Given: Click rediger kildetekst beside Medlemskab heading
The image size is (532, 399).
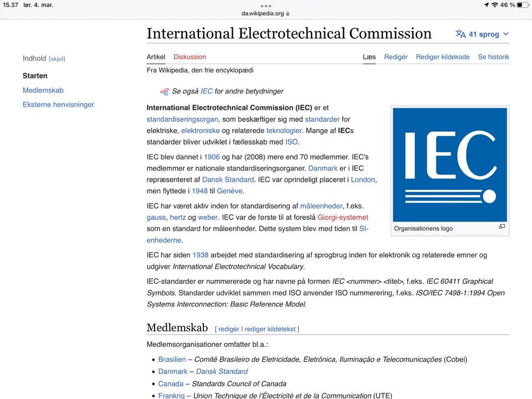Looking at the screenshot, I should coord(270,329).
